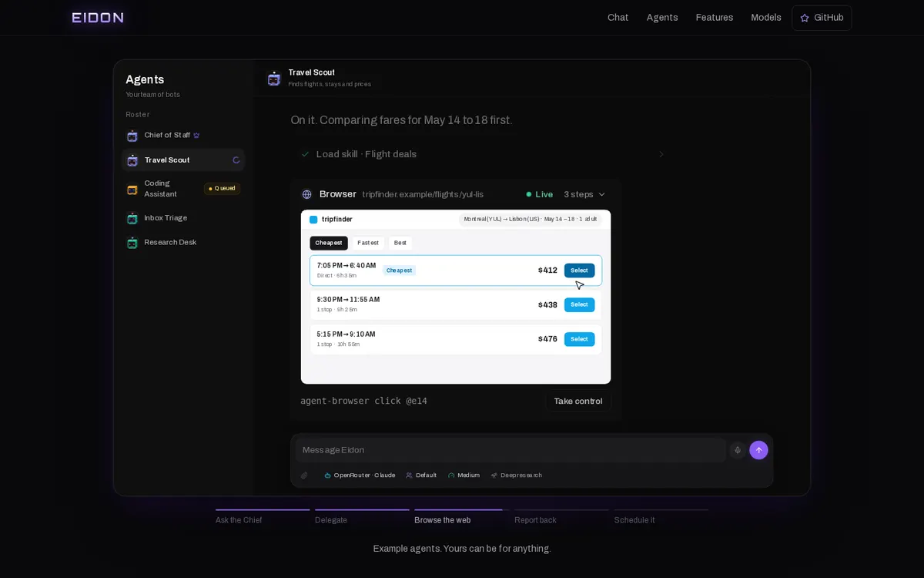This screenshot has height=578, width=924.
Task: Open the Medium effort selector
Action: (x=464, y=476)
